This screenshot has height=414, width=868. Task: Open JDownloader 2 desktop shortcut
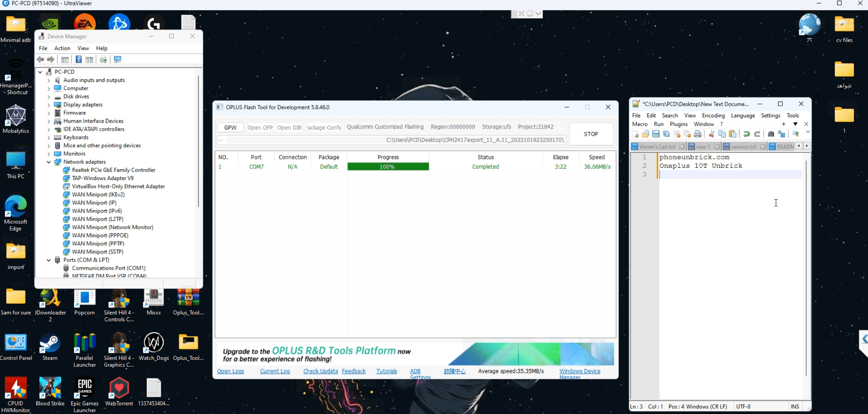point(50,305)
